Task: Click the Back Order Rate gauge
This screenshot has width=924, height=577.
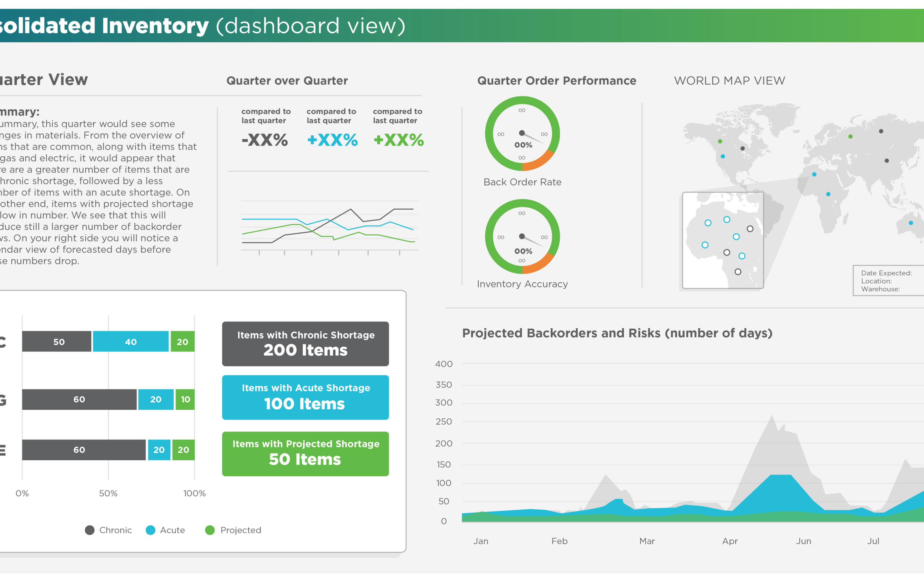Action: coord(522,134)
